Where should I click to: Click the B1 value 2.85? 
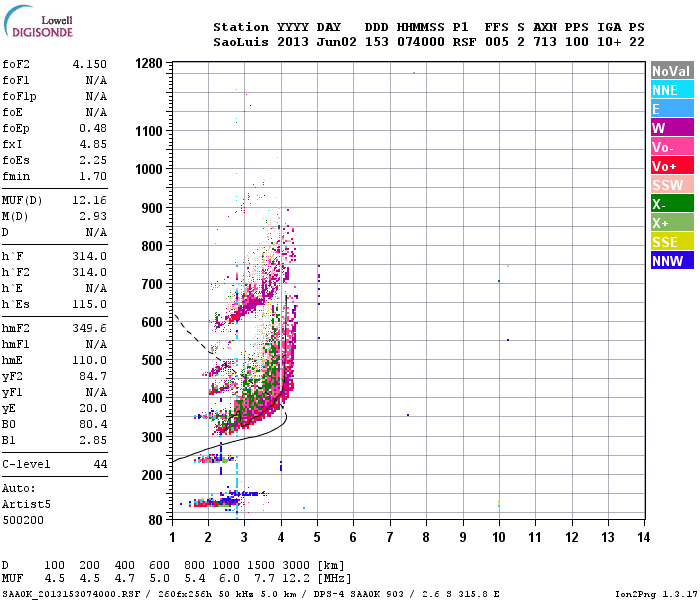(93, 440)
